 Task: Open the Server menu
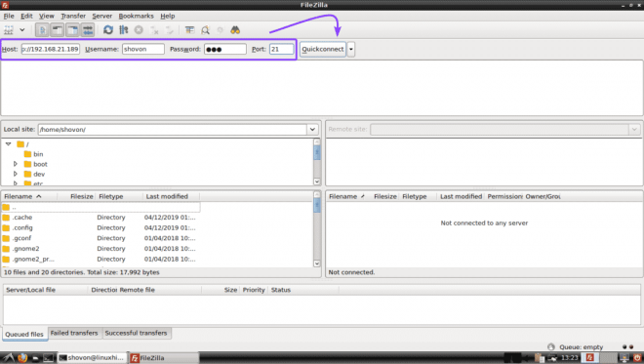point(101,16)
